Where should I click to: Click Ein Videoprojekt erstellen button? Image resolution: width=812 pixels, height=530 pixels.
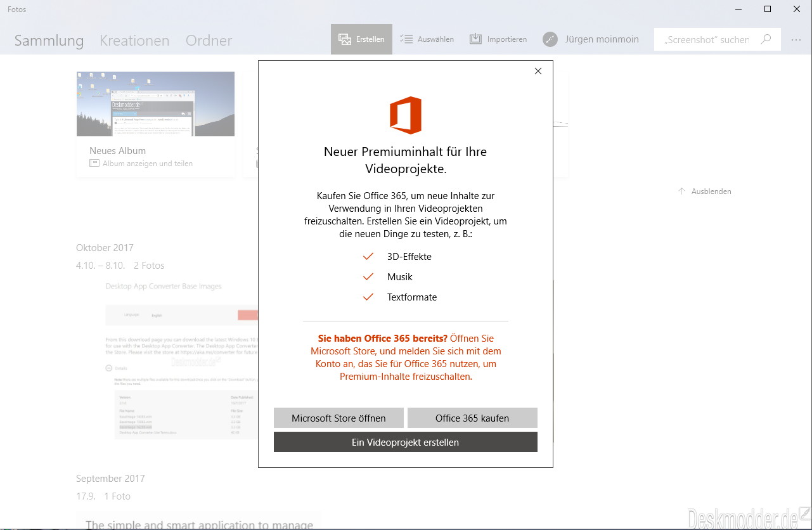pos(406,442)
